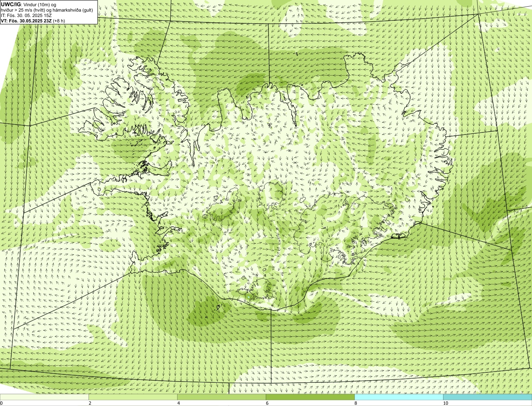The height and width of the screenshot is (406, 532).
Task: Click the scale label '2'
Action: (90, 403)
